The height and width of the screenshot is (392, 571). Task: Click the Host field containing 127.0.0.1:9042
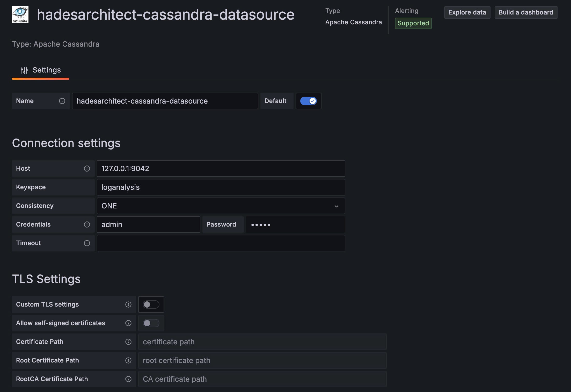point(221,169)
